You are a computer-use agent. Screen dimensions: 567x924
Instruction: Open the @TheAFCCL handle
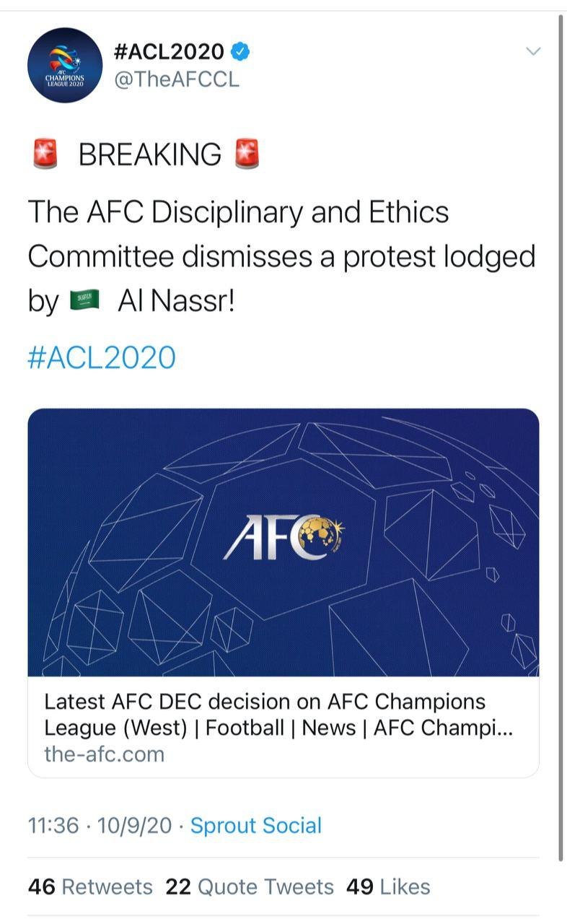[177, 79]
